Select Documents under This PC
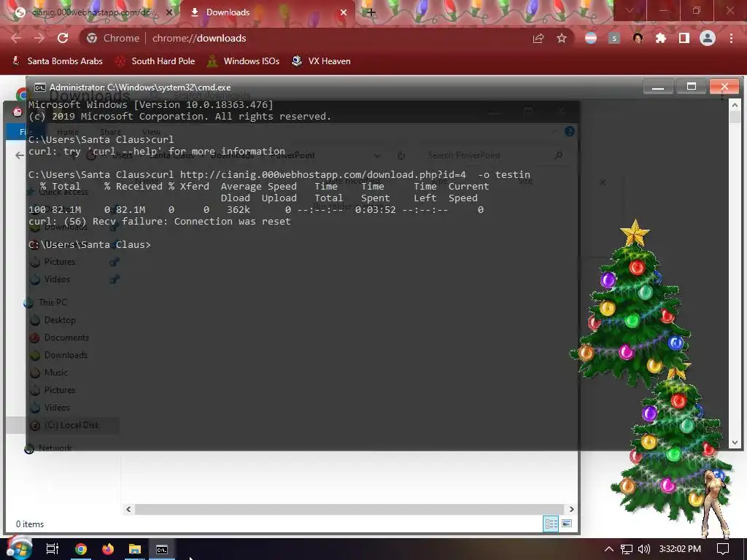The height and width of the screenshot is (560, 747). [x=66, y=338]
